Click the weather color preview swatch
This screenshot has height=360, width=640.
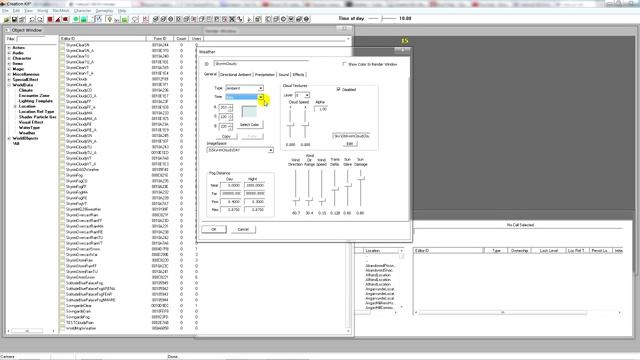(x=249, y=111)
